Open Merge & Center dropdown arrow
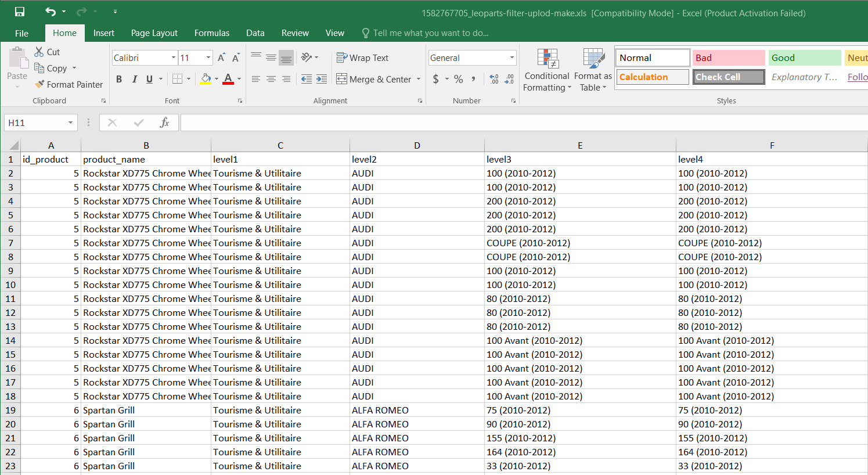 (x=419, y=79)
